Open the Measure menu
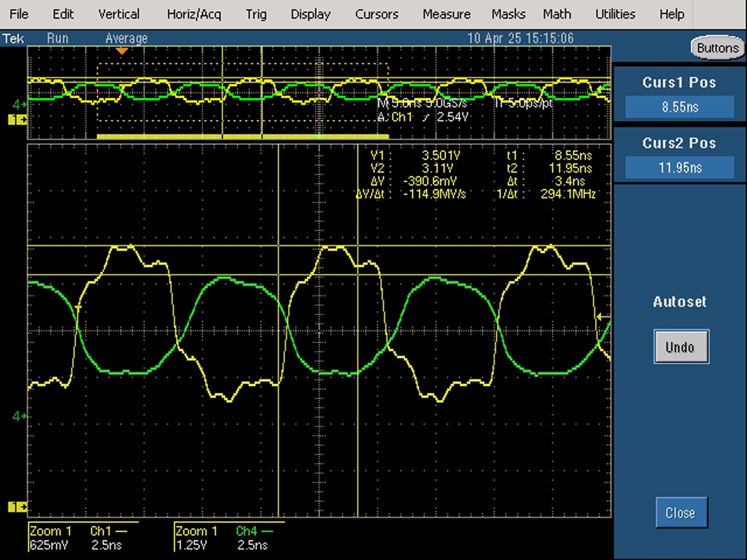The image size is (747, 560). (x=447, y=14)
